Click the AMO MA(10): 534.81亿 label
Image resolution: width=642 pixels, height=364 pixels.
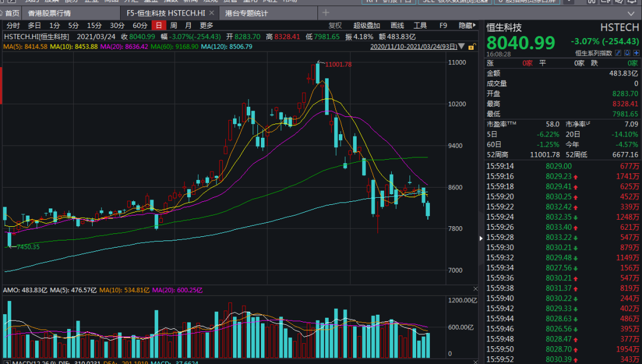click(x=124, y=290)
